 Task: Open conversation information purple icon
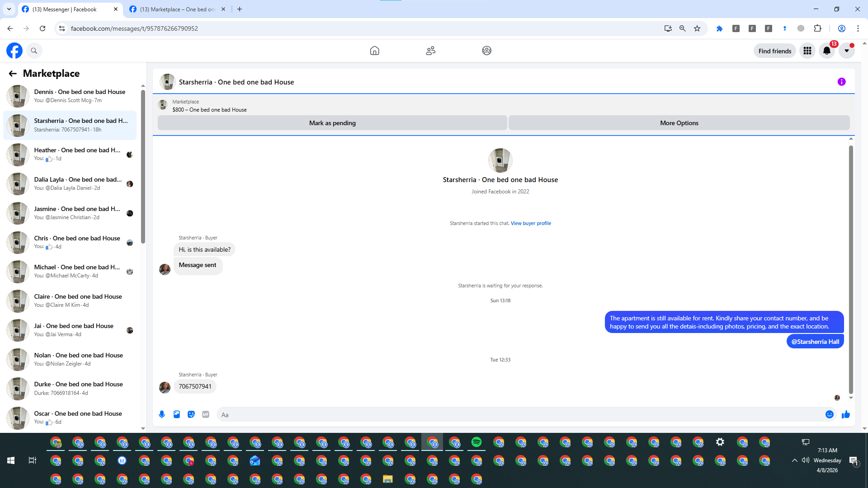(x=841, y=82)
